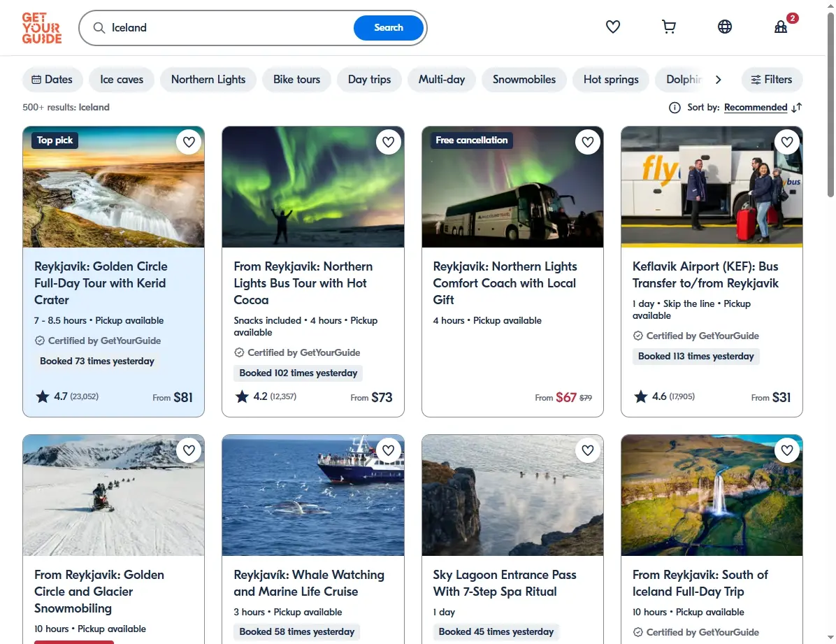The height and width of the screenshot is (644, 836).
Task: Click the page vertical scrollbar
Action: 830,104
